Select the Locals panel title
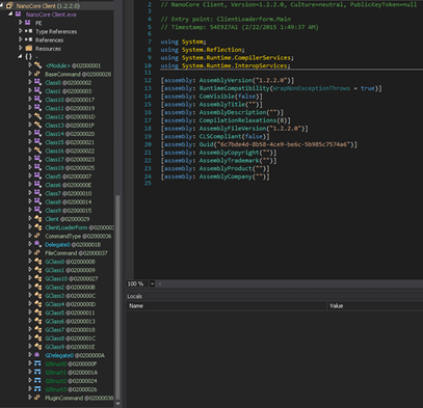The image size is (423, 408). 135,296
